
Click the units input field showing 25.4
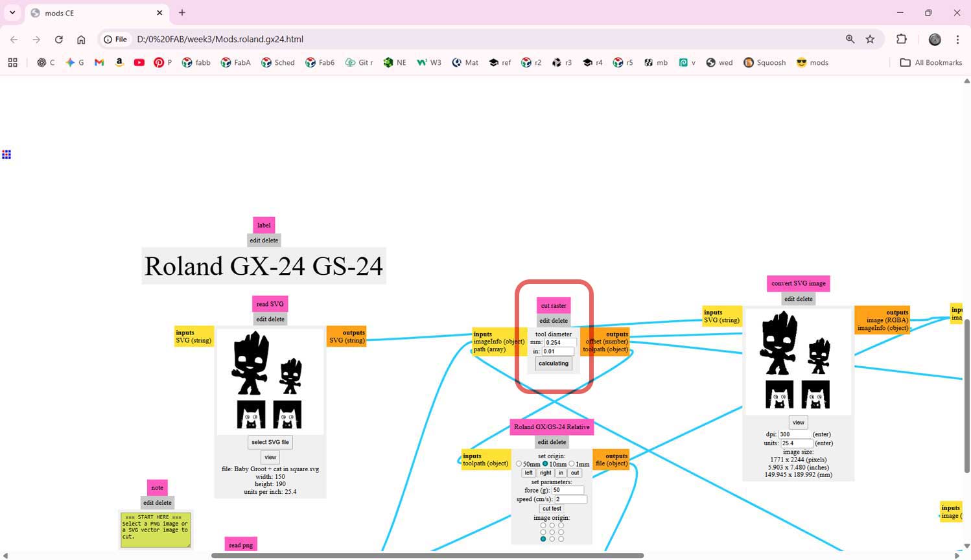(797, 443)
